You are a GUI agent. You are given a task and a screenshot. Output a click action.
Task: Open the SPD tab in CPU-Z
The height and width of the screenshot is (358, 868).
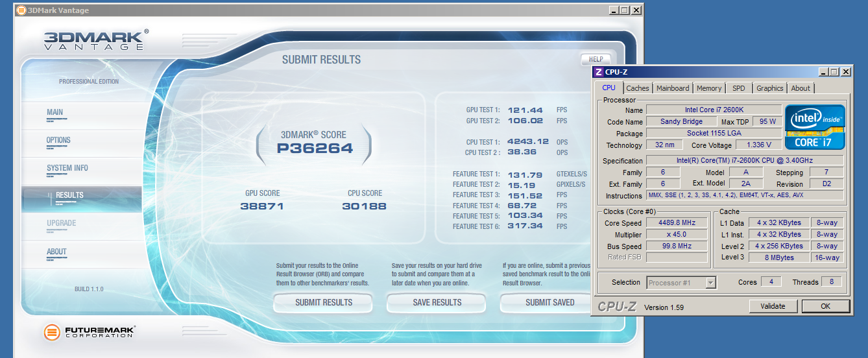click(739, 88)
